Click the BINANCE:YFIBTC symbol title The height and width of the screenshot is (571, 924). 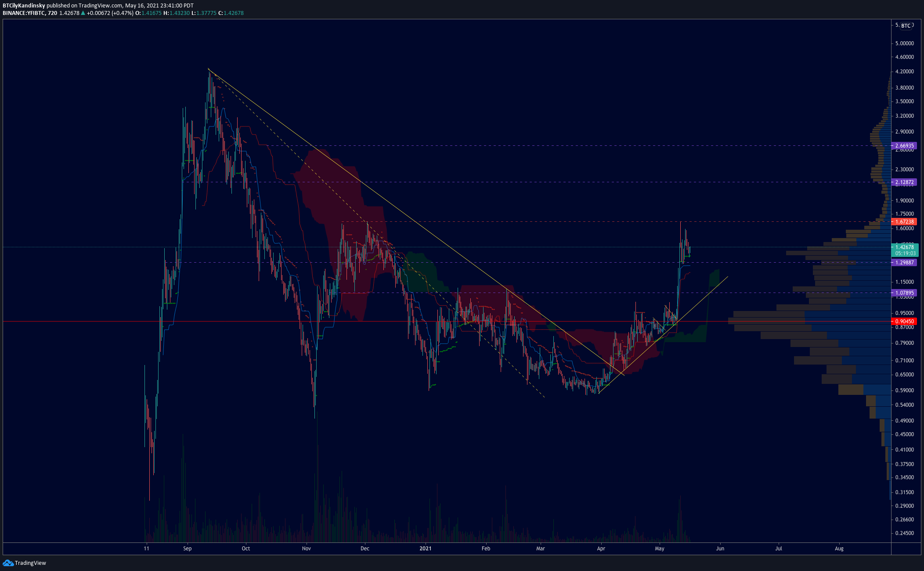24,13
